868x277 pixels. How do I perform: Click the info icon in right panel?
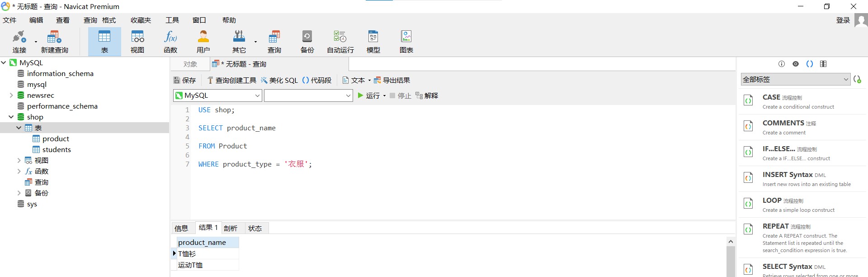pos(782,64)
